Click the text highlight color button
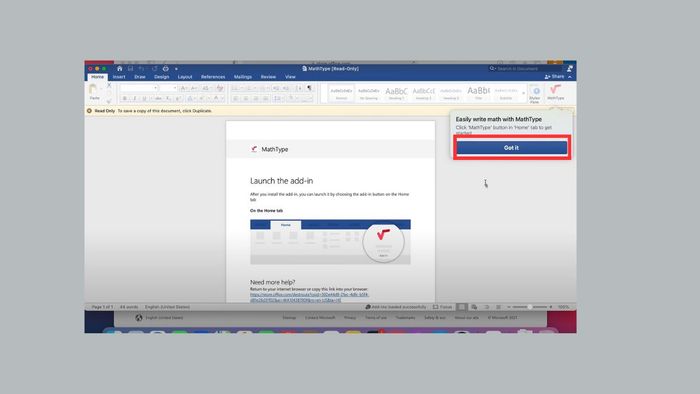The height and width of the screenshot is (394, 700). click(203, 99)
